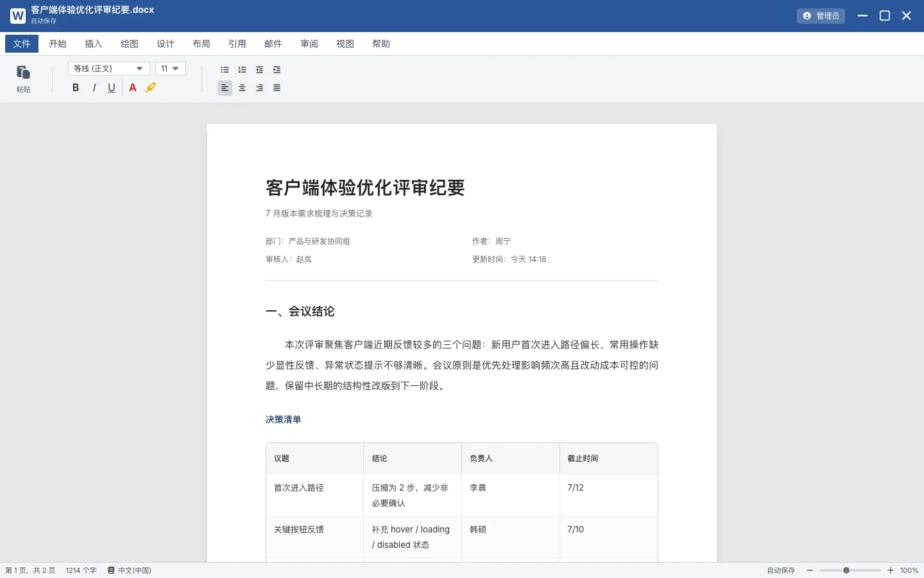Screen dimensions: 924x578
Task: Decrease paragraph indent
Action: point(259,69)
